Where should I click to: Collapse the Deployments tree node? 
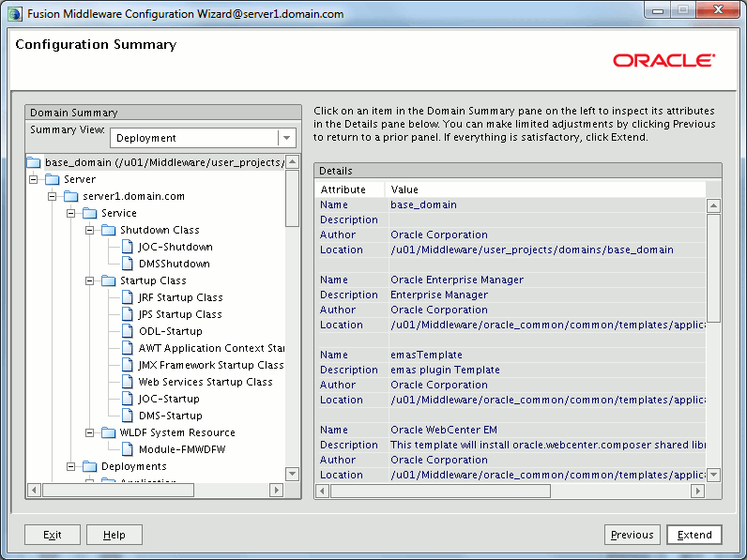(71, 466)
